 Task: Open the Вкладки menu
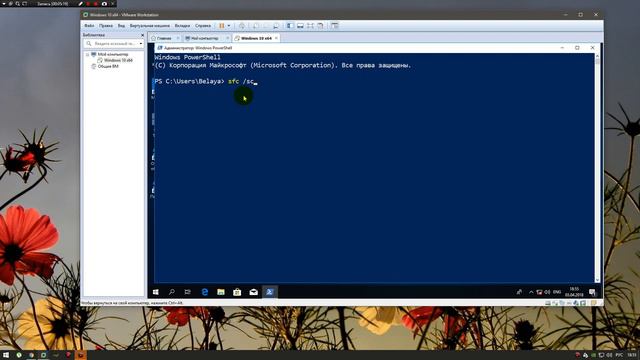click(182, 26)
